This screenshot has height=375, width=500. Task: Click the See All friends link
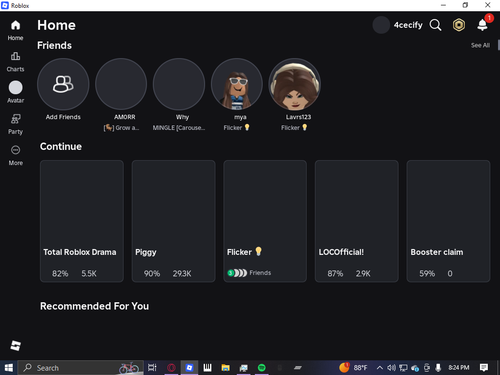[480, 45]
